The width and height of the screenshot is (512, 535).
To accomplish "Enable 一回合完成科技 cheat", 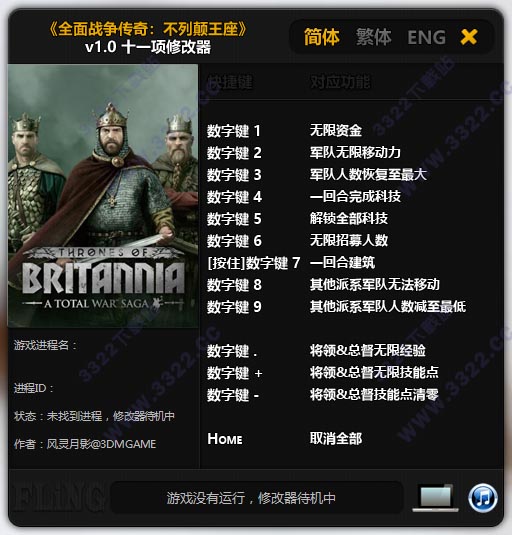I will pos(355,196).
